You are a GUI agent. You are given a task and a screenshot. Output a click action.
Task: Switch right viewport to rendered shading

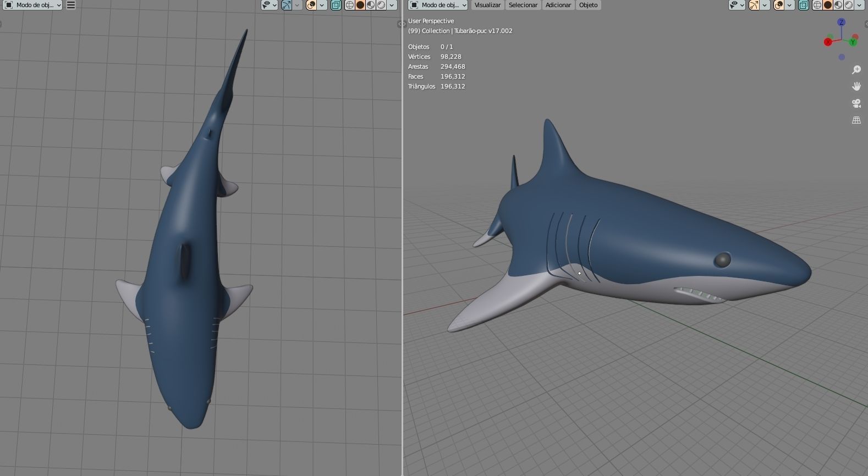click(x=849, y=5)
